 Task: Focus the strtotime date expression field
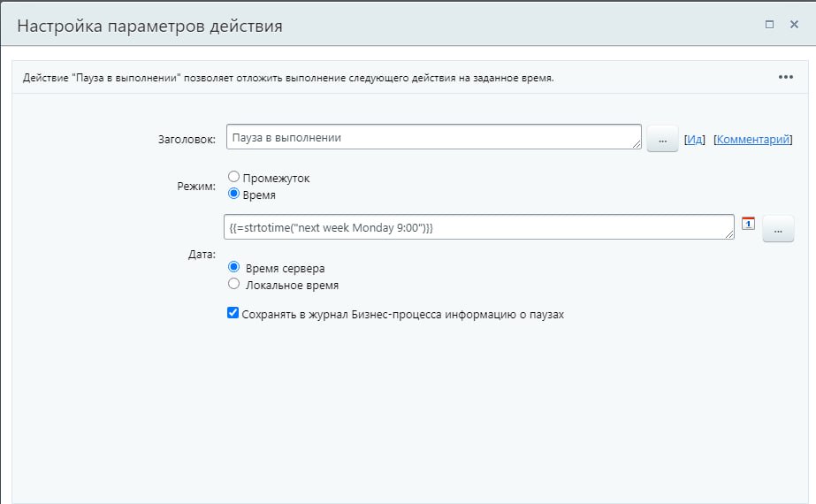pyautogui.click(x=477, y=227)
